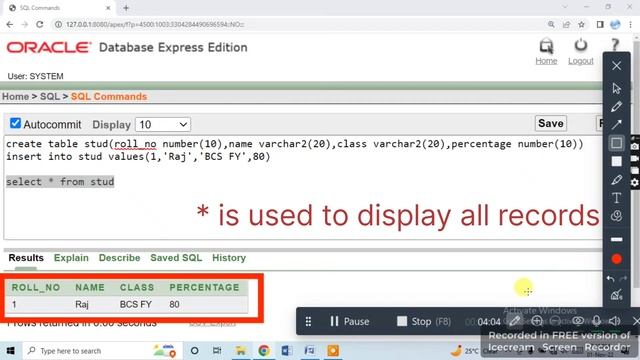
Task: Click the Oracle Home icon
Action: click(x=546, y=46)
